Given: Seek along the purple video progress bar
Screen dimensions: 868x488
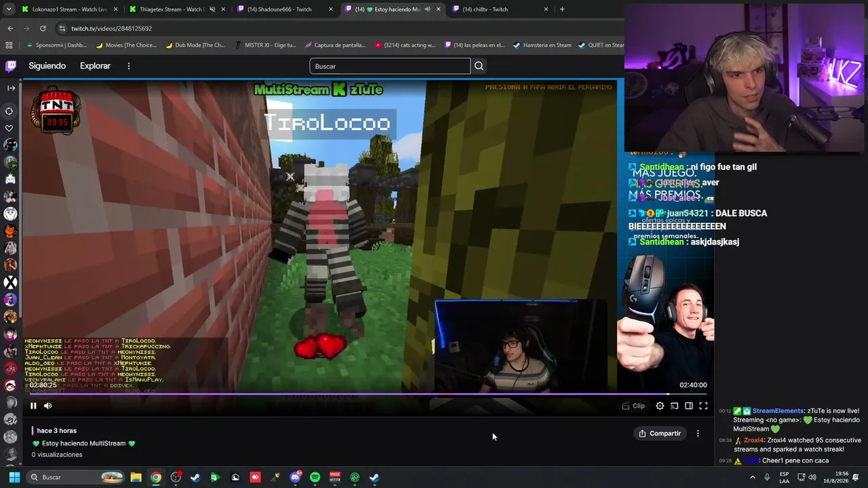Looking at the screenshot, I should pyautogui.click(x=366, y=394).
